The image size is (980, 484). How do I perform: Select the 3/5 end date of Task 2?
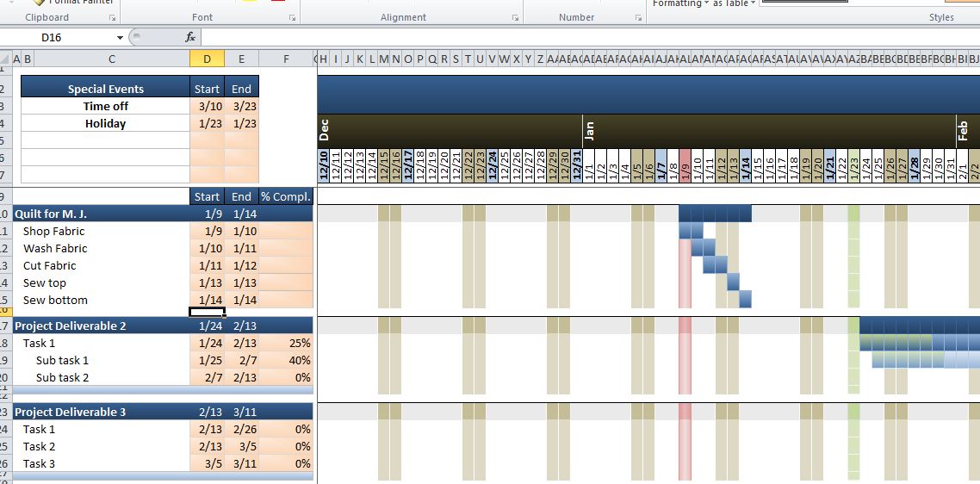click(x=241, y=446)
